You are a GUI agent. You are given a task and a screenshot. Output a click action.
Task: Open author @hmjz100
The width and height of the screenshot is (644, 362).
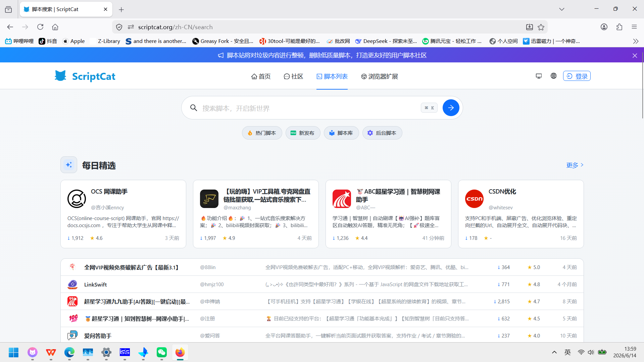(x=212, y=285)
